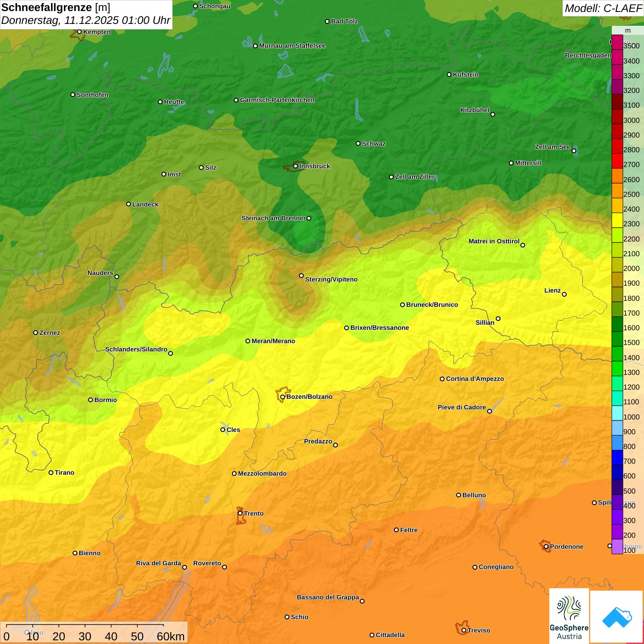
Task: Click the Garmisch-Partenkirchen location dot
Action: [x=236, y=100]
